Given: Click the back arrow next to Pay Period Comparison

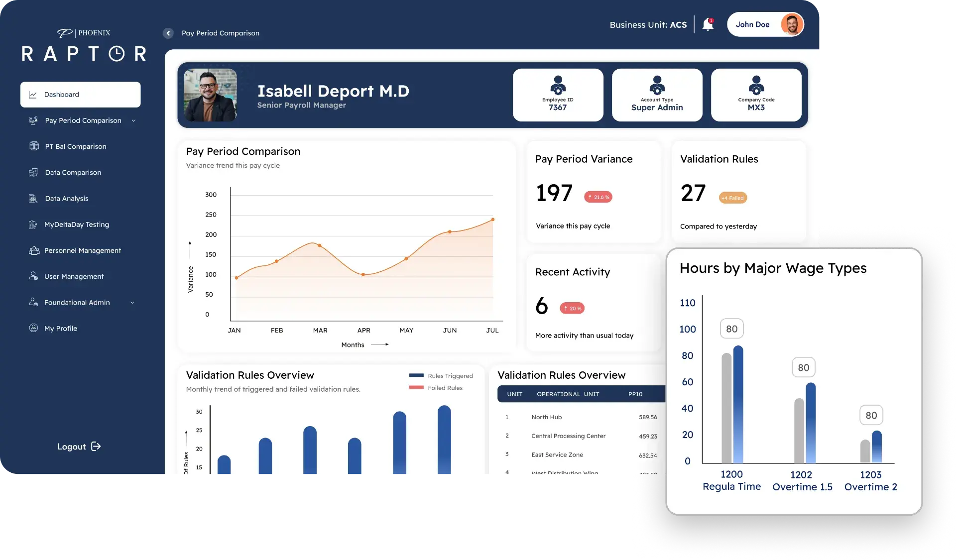Looking at the screenshot, I should point(168,33).
